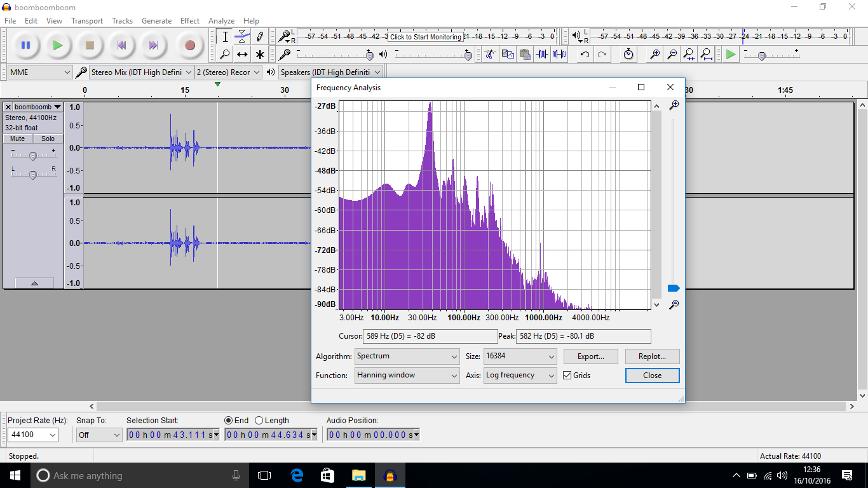Open the boomboomb track name menu
The image size is (868, 488).
(x=38, y=107)
